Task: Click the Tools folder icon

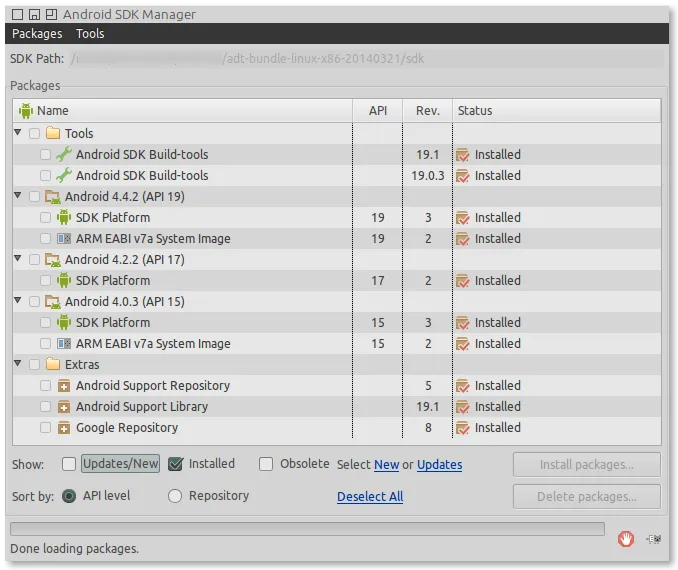Action: [53, 133]
